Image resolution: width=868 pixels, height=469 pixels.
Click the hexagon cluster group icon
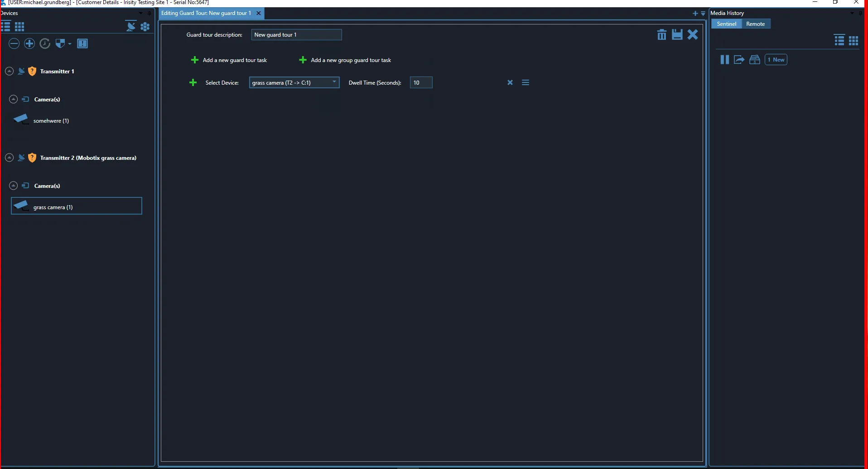(x=145, y=27)
